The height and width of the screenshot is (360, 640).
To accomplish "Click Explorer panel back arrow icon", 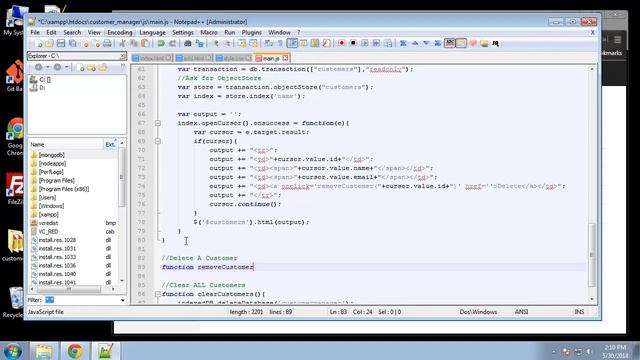I will click(38, 67).
